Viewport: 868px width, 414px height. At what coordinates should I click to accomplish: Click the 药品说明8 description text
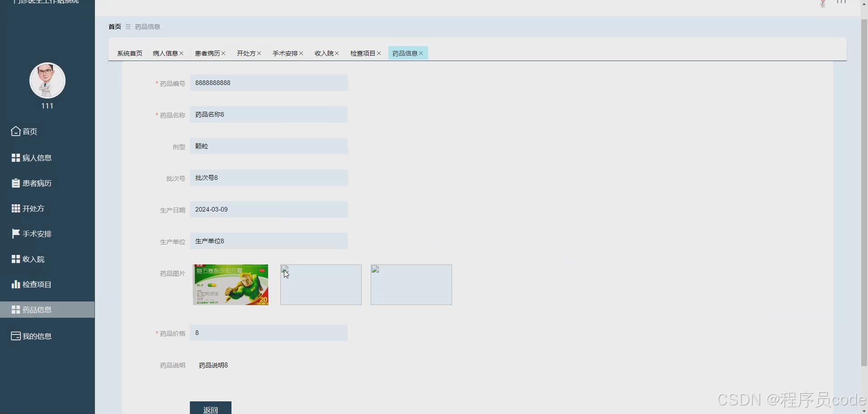[213, 365]
